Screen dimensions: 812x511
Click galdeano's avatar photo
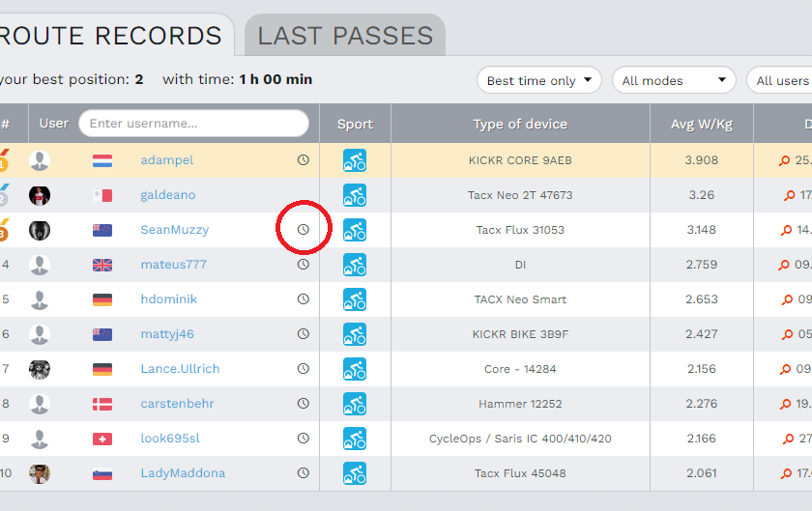[40, 196]
